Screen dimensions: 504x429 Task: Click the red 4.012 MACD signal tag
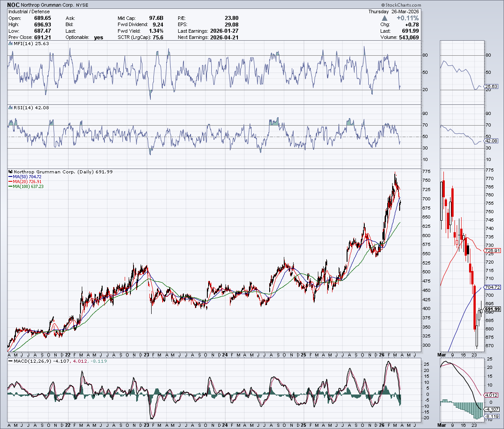(491, 395)
